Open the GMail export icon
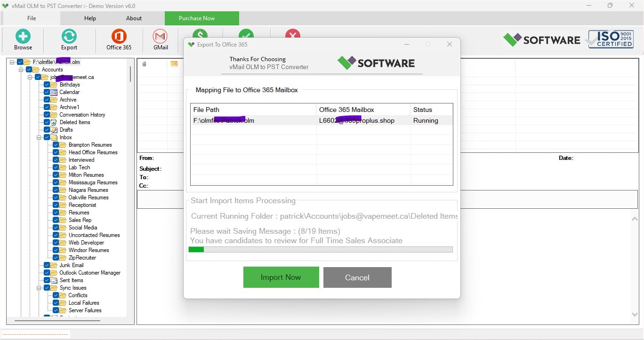Viewport: 644px width, 340px height. (x=161, y=36)
